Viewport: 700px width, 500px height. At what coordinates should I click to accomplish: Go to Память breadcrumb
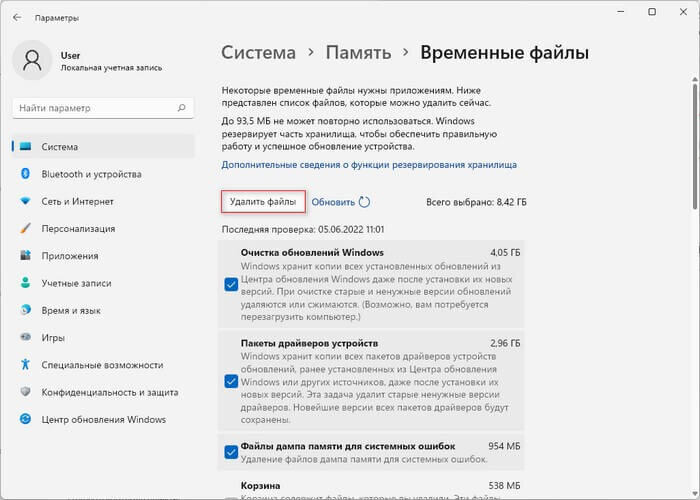[x=358, y=53]
